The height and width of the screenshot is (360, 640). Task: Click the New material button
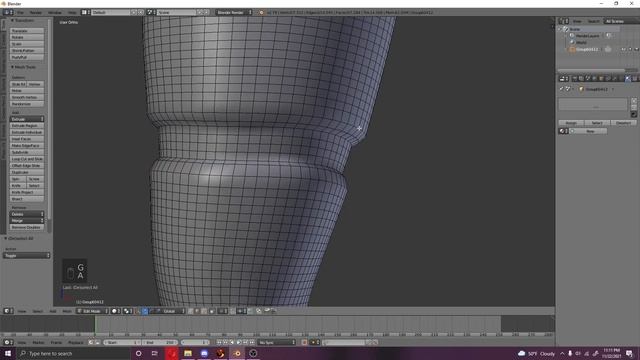point(588,131)
